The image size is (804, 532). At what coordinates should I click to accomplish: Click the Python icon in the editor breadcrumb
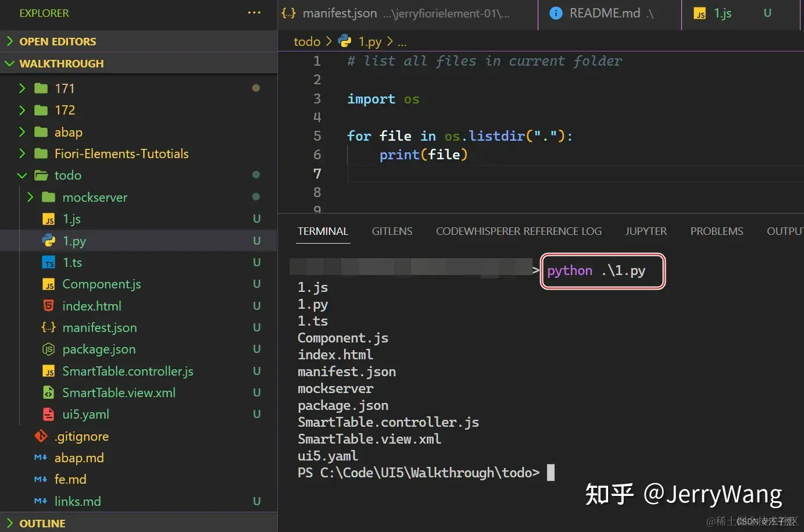tap(345, 41)
